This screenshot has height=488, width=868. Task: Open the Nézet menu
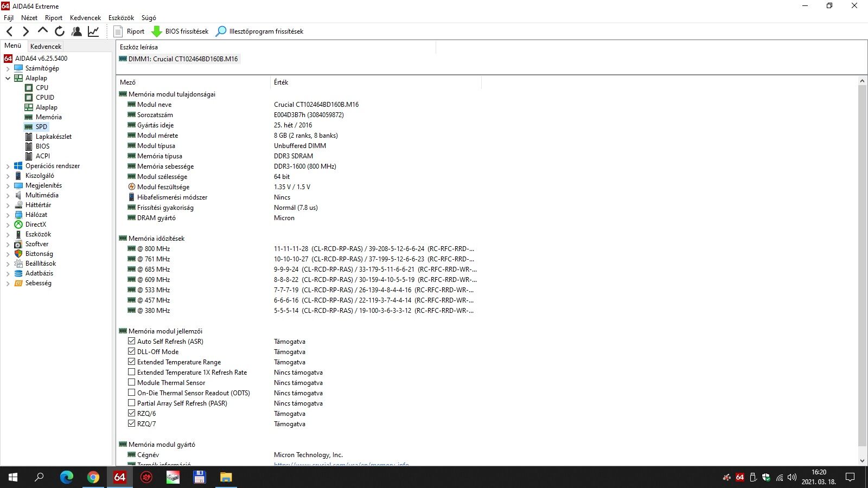coord(29,18)
